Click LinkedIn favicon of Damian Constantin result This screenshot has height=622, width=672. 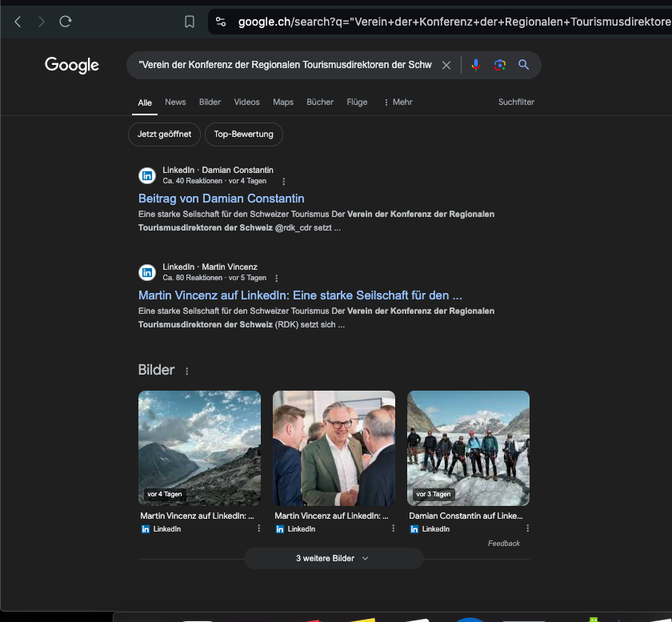[x=147, y=175]
